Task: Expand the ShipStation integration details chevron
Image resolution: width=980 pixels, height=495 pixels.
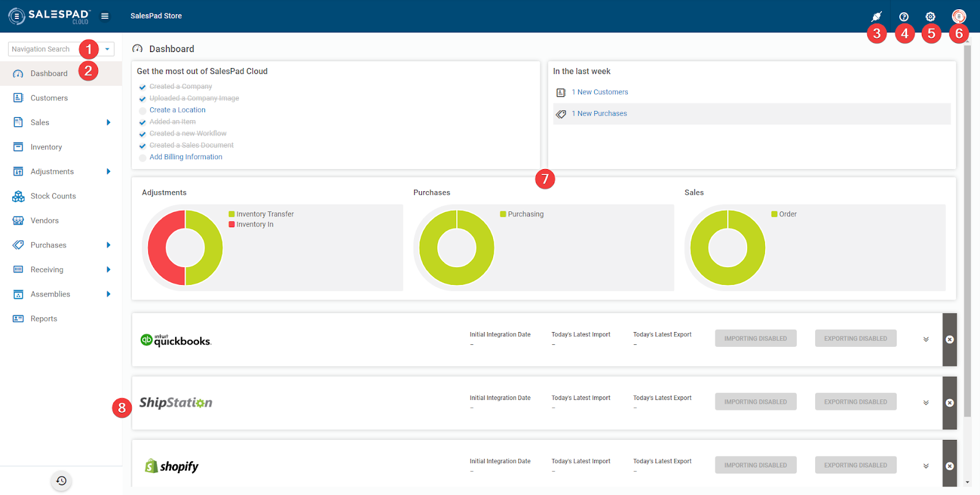Action: pyautogui.click(x=926, y=402)
